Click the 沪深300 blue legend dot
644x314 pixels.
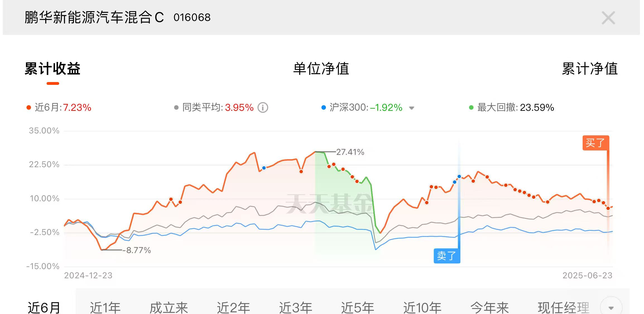(x=324, y=108)
